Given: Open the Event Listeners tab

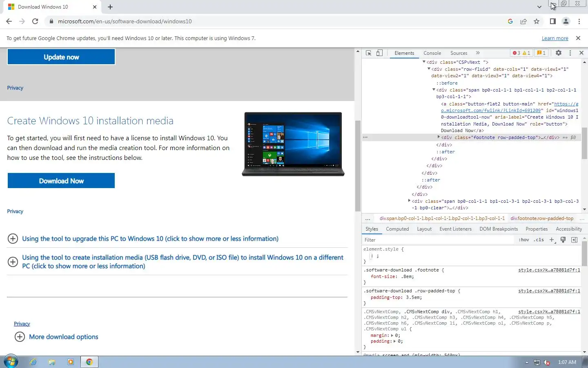Looking at the screenshot, I should [x=455, y=229].
